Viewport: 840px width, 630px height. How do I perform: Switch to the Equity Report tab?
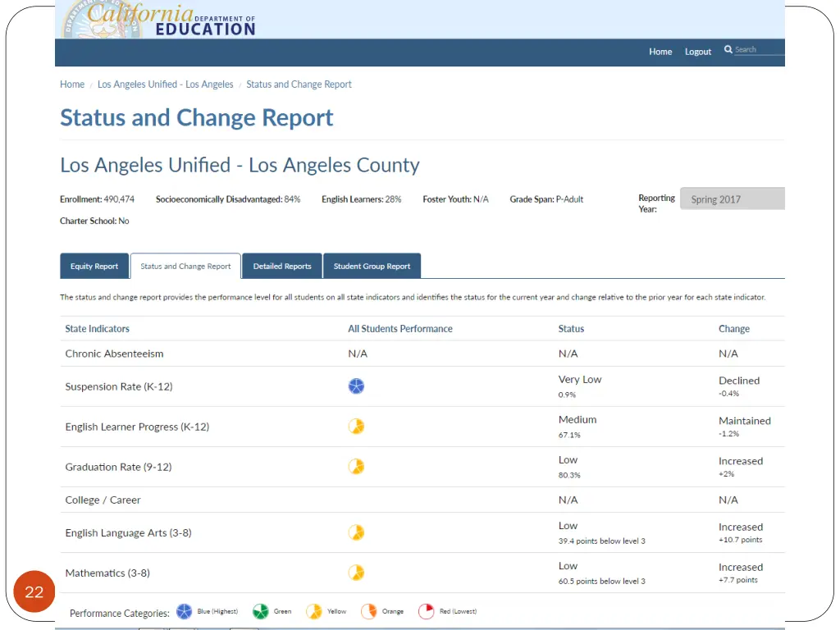pyautogui.click(x=94, y=266)
